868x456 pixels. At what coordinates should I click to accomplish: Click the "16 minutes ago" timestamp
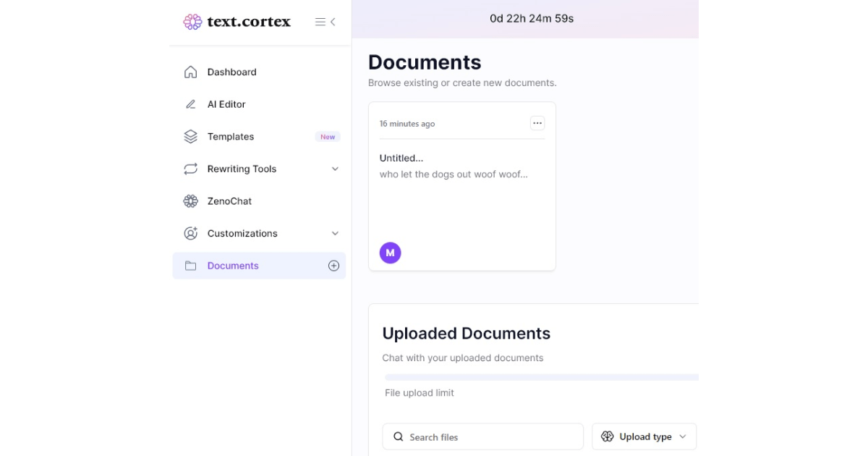pyautogui.click(x=407, y=124)
